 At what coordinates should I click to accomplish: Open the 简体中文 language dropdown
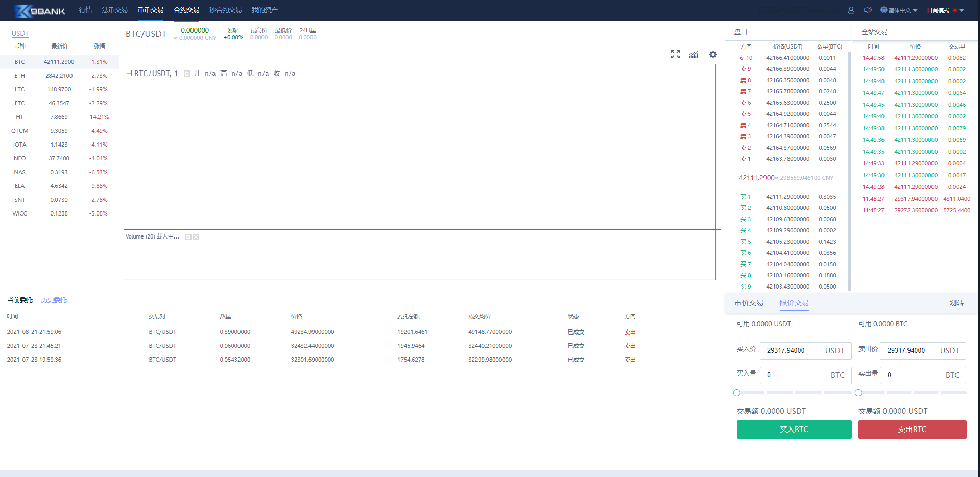tap(899, 10)
